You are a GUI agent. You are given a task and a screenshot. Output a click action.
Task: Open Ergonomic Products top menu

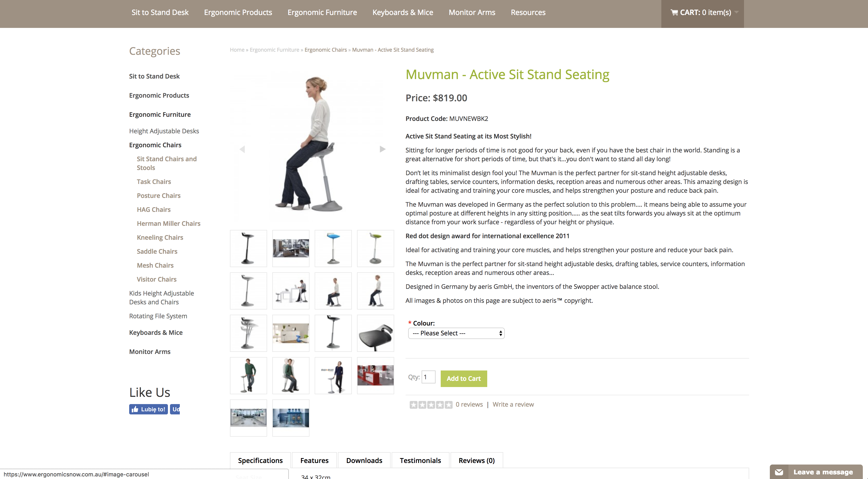pos(238,12)
